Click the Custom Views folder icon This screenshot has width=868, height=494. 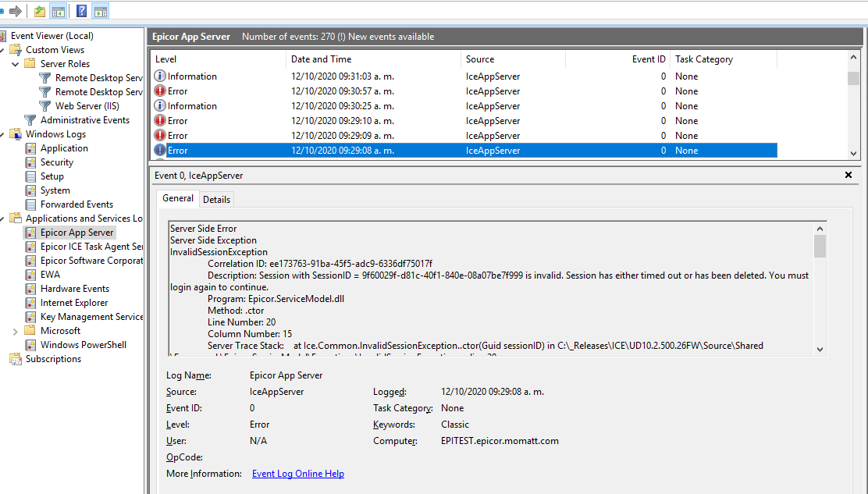[x=16, y=50]
